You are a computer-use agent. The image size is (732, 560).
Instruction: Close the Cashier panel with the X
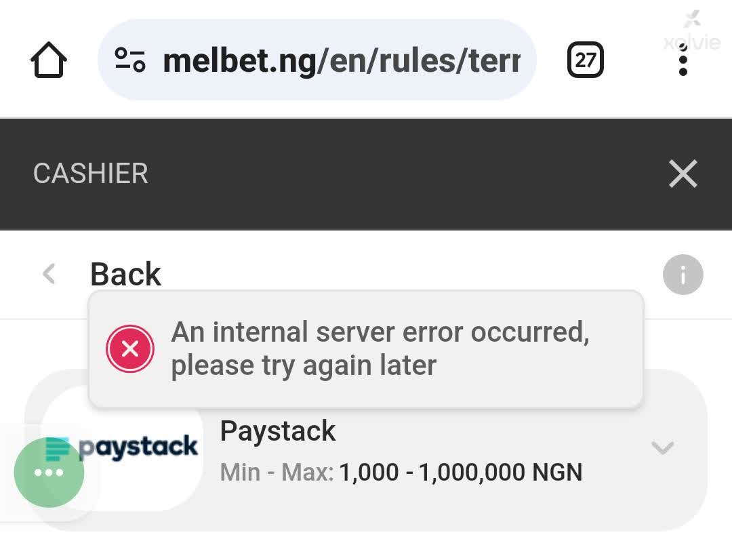pyautogui.click(x=683, y=174)
